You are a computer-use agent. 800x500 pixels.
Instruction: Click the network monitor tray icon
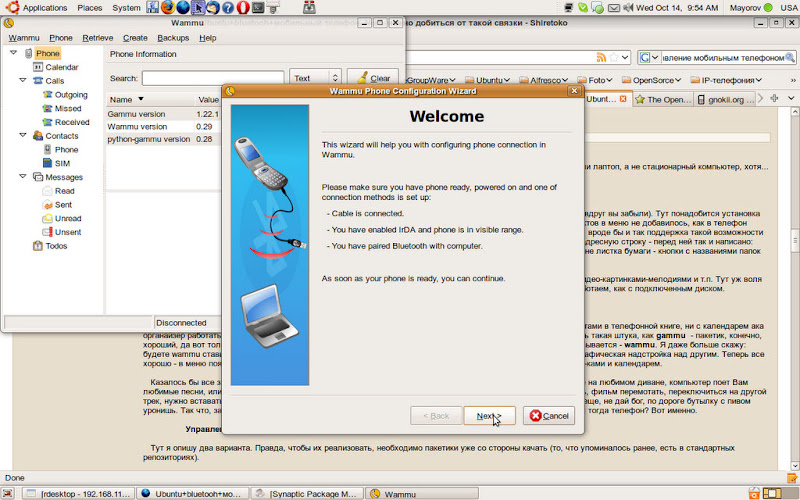tap(569, 8)
